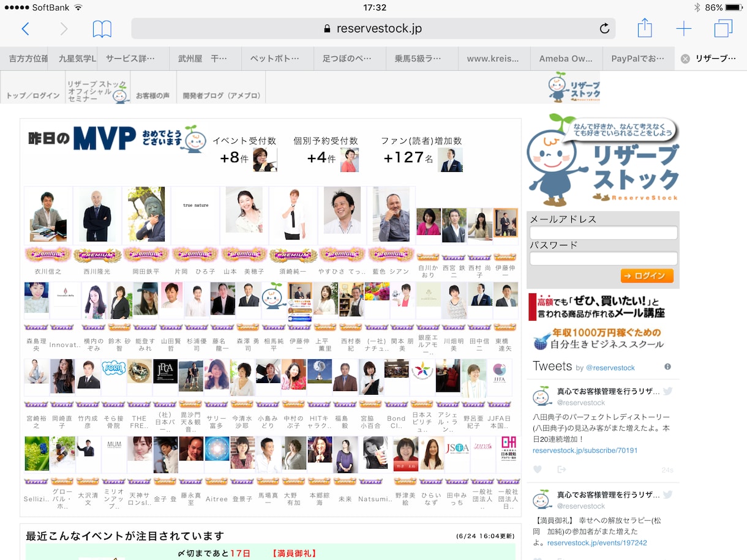Open tweet link reservestock.jp/events/197242
Screen dimensions: 747x560
[x=597, y=543]
